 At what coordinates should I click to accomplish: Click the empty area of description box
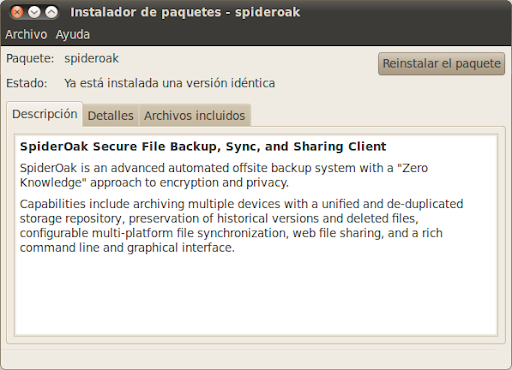[x=256, y=295]
